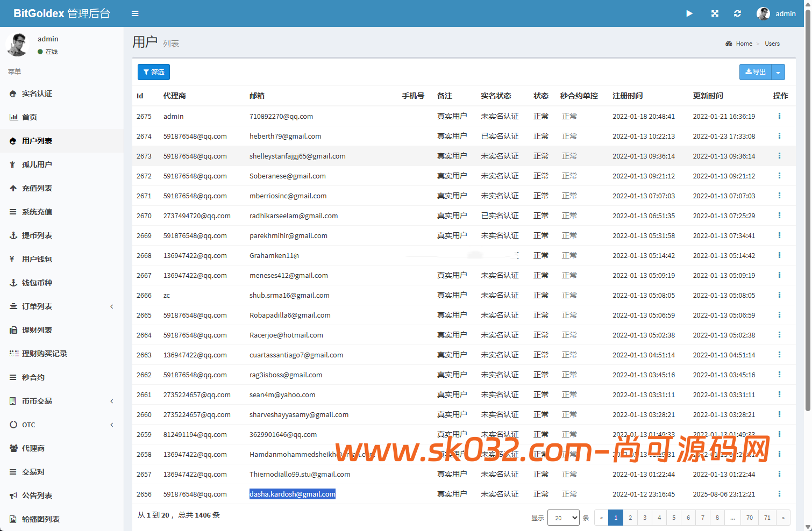
Task: Open 用户钱包 via its ¥ icon
Action: [13, 259]
